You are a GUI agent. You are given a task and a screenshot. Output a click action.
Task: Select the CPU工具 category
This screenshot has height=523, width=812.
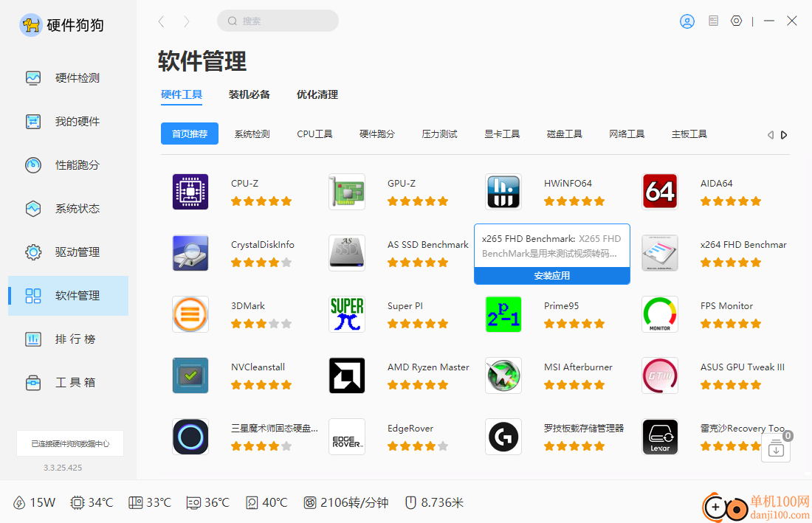(315, 134)
